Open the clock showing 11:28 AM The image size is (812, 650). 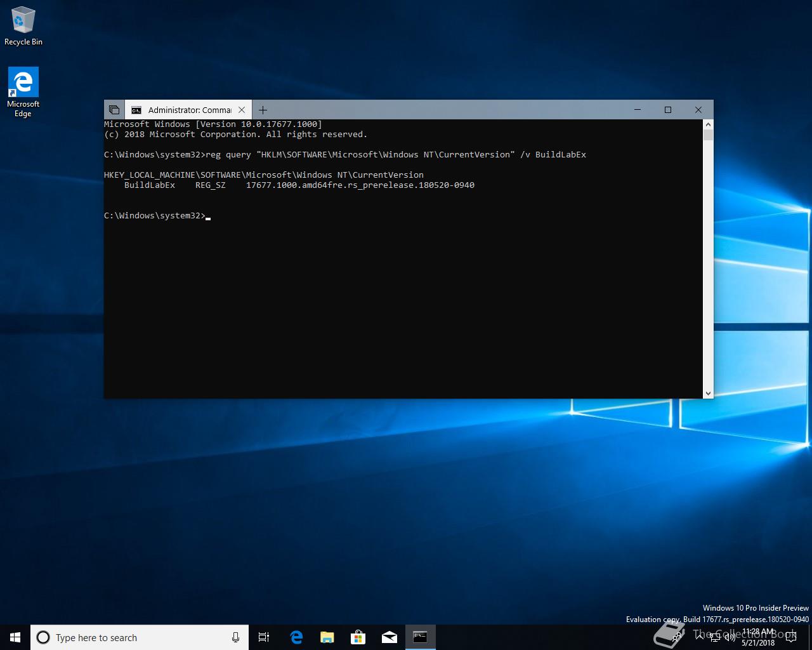759,637
